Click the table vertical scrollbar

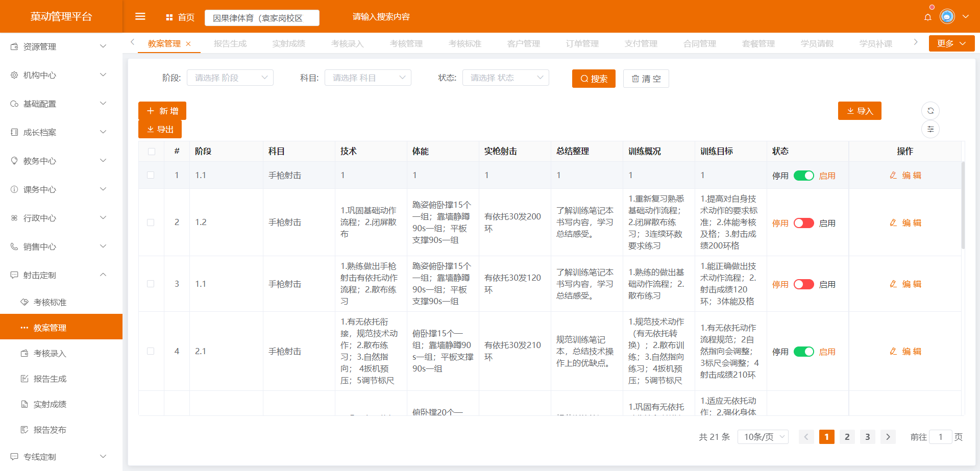(x=963, y=205)
